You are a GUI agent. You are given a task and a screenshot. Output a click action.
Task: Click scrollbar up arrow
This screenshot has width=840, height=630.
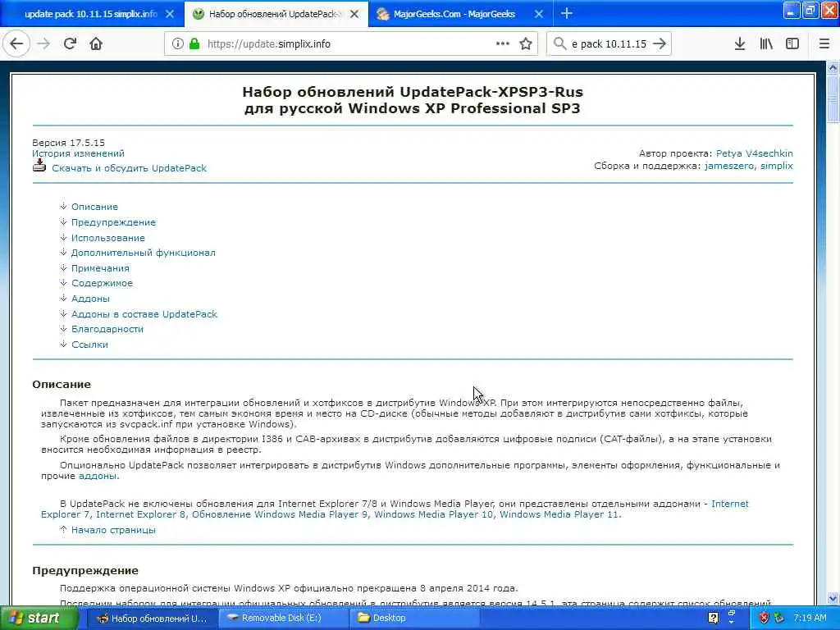[x=833, y=67]
